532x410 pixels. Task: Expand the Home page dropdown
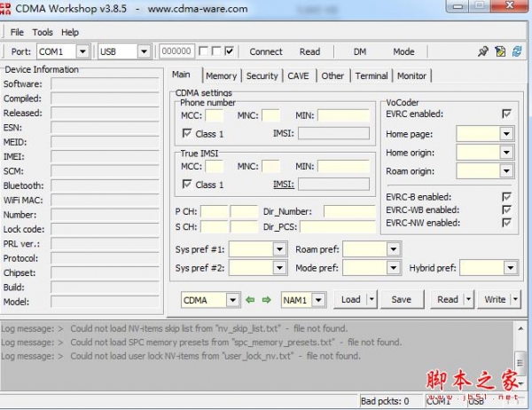[x=506, y=134]
